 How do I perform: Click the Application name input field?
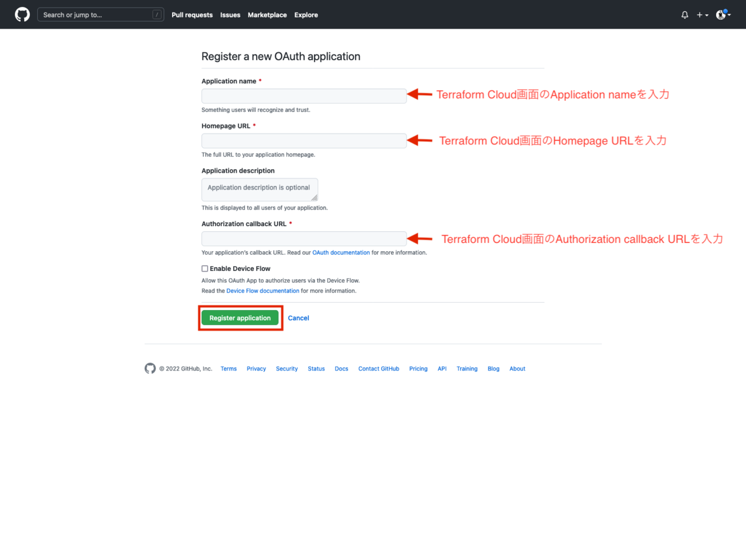pos(304,96)
